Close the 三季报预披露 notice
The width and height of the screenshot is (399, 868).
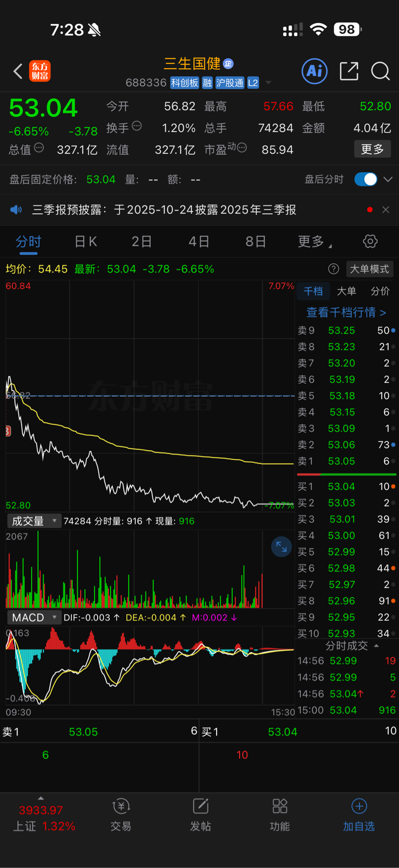pos(385,210)
